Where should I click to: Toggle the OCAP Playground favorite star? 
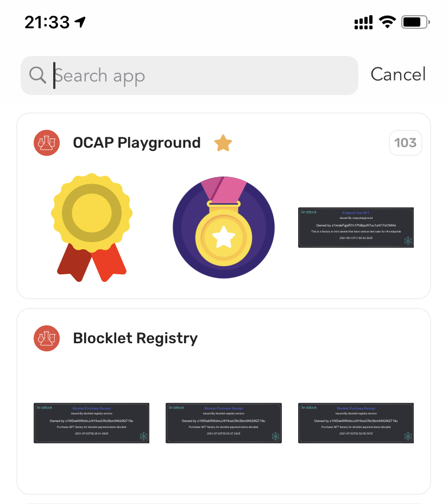pyautogui.click(x=223, y=143)
